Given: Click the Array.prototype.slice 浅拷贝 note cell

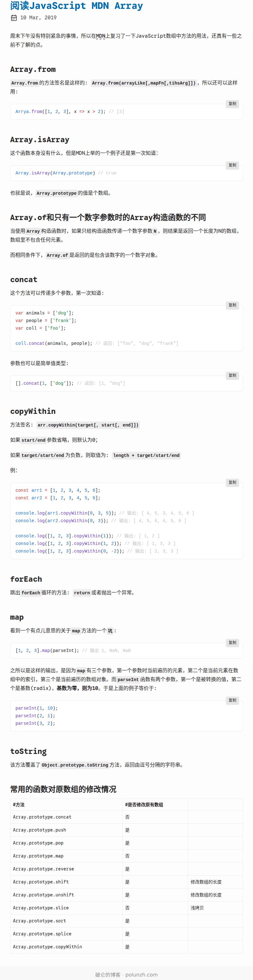Looking at the screenshot, I should point(197,908).
